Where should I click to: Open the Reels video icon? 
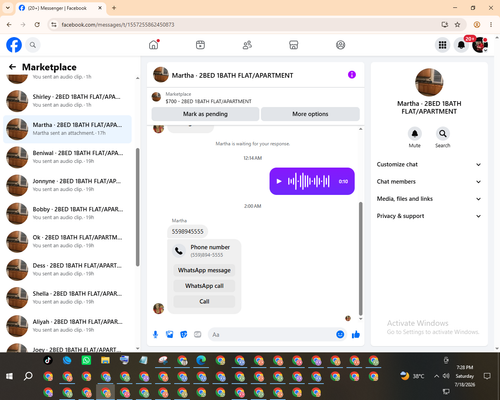coord(200,45)
